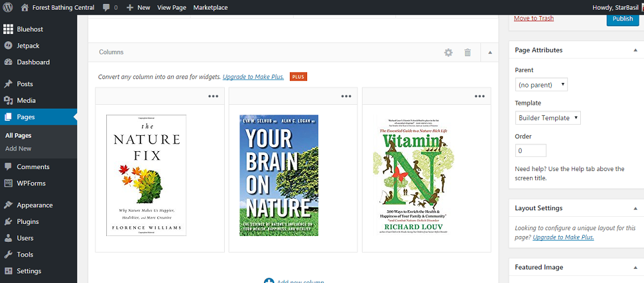Viewport: 644px width, 283px height.
Task: Open the Template dropdown
Action: coord(547,118)
